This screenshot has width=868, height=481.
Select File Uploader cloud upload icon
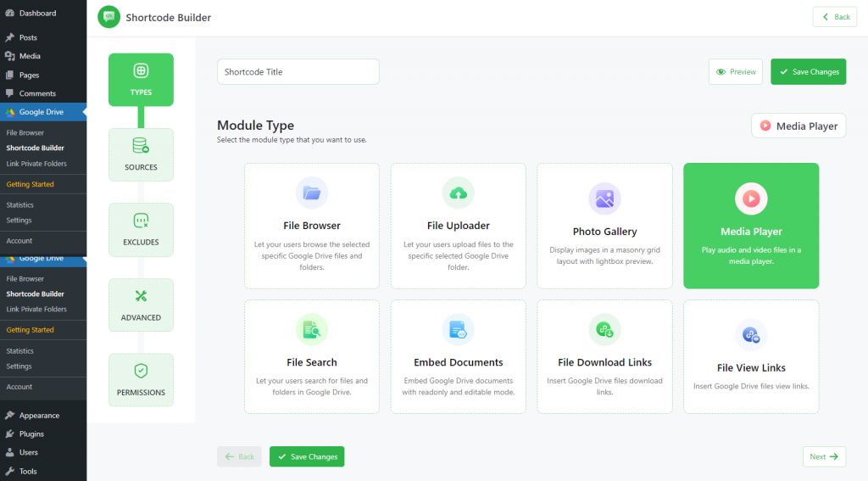point(459,193)
